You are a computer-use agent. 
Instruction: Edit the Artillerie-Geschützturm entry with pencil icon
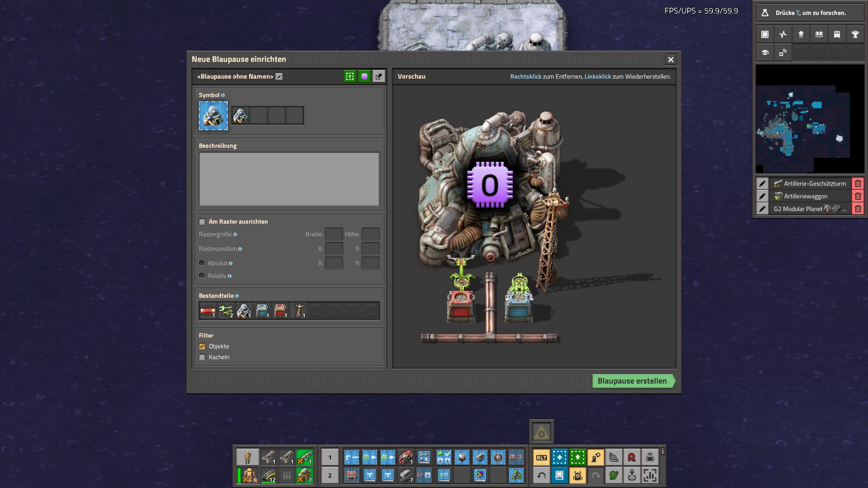[x=762, y=183]
